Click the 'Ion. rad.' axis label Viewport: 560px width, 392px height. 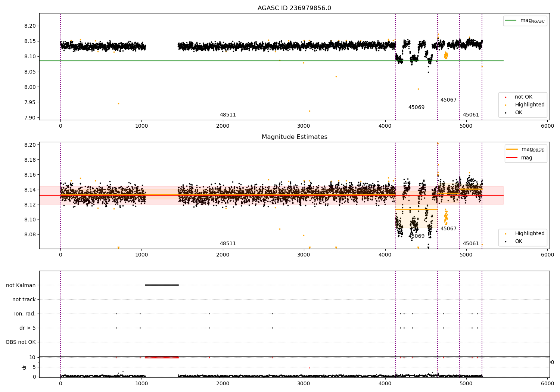tap(25, 314)
